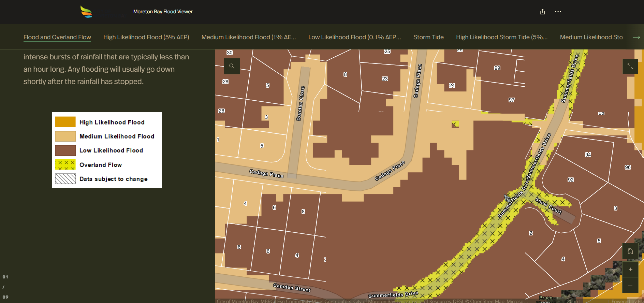Open Medium Likelihood Flood (1% AEP) tab
The height and width of the screenshot is (303, 644).
(248, 37)
